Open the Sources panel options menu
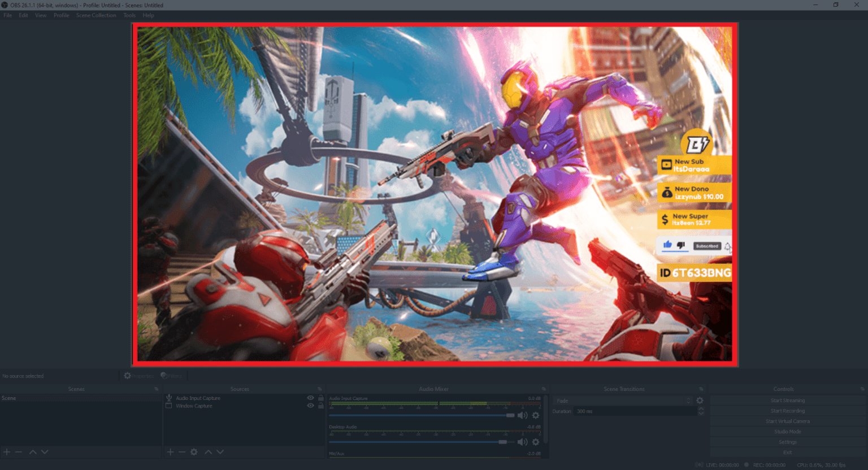 (x=319, y=389)
